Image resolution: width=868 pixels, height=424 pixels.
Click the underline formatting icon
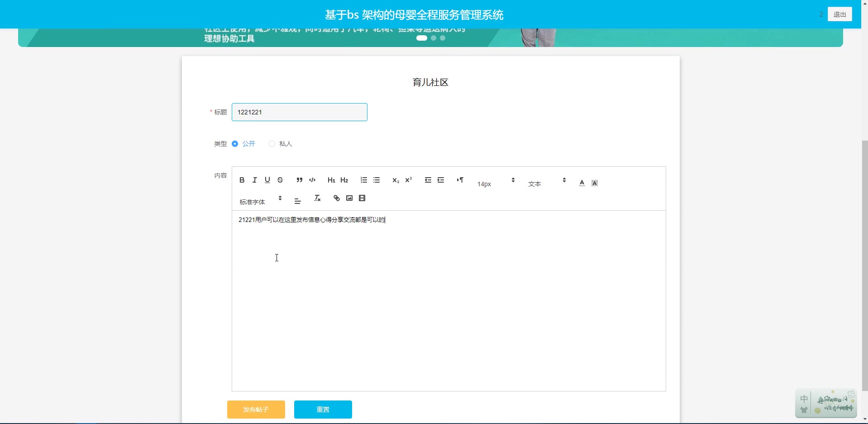[267, 180]
